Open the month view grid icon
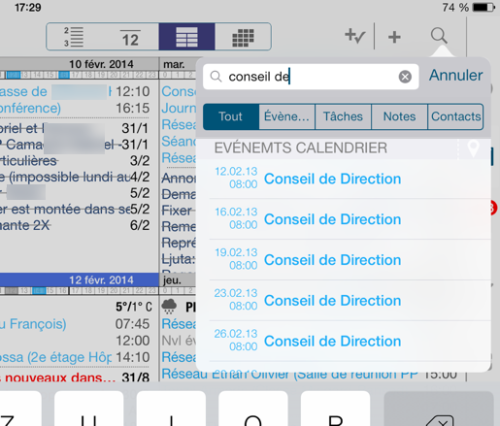This screenshot has width=500, height=426. click(243, 37)
